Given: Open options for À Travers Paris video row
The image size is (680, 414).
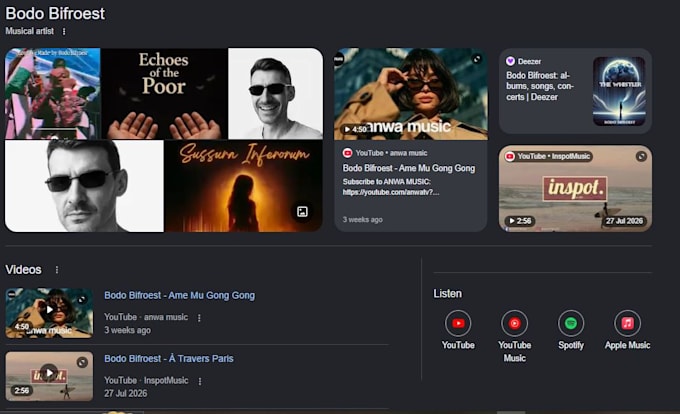Looking at the screenshot, I should pos(200,381).
